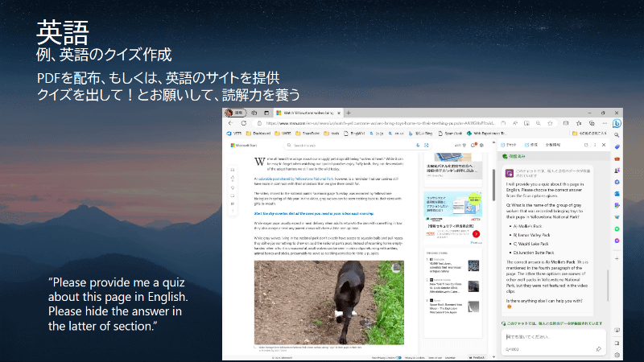This screenshot has width=644, height=362.
Task: Open the Copilot pane more options menu
Action: (x=595, y=145)
